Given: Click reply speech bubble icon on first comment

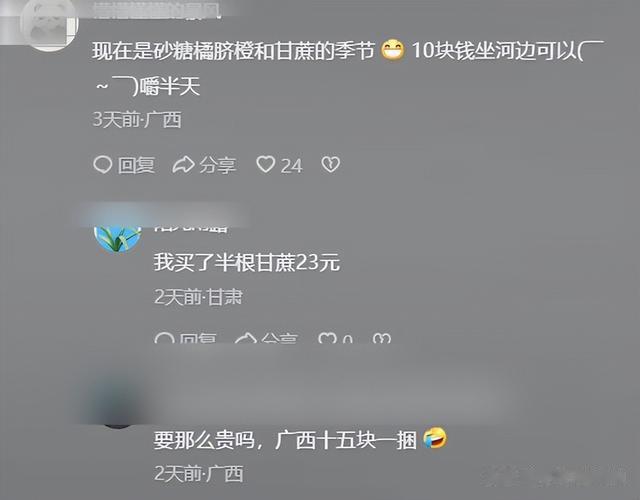Looking at the screenshot, I should click(102, 165).
